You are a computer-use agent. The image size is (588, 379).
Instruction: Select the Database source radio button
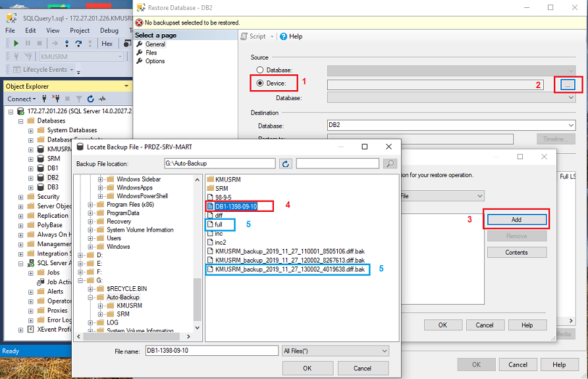pos(261,70)
